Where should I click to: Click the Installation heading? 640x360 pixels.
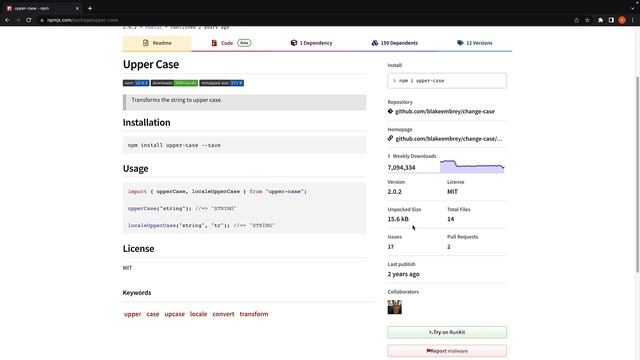[x=147, y=122]
